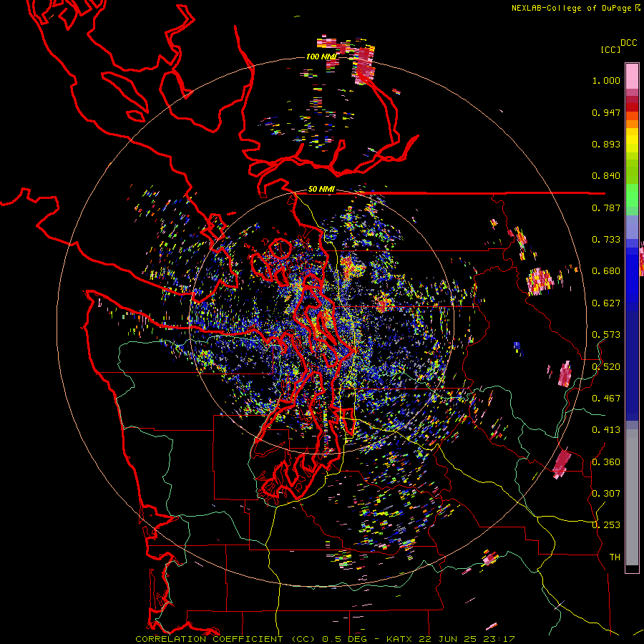The width and height of the screenshot is (644, 644).
Task: Select the 100 NMI range ring label
Action: coord(321,57)
